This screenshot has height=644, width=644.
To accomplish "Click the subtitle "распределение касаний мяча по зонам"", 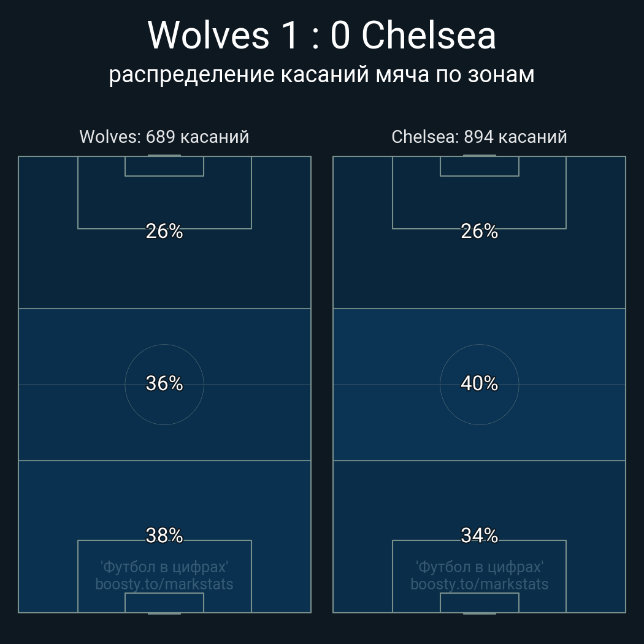I will click(x=321, y=74).
